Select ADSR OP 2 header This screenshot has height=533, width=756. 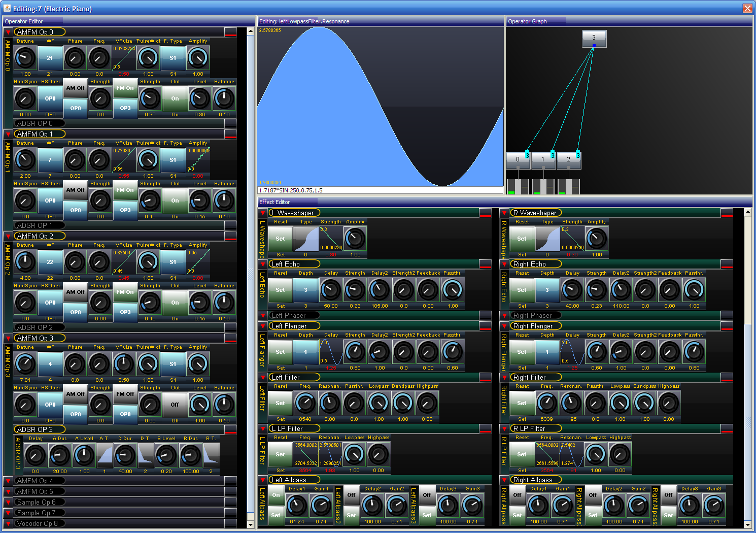coord(41,327)
